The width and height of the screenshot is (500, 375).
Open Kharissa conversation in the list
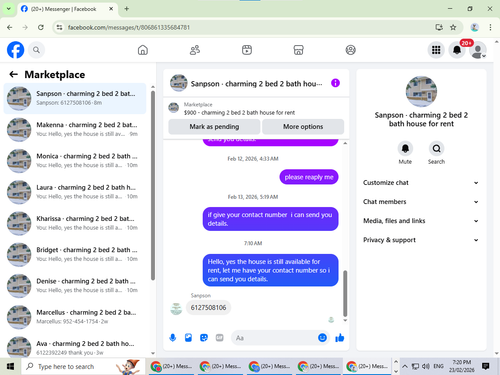pyautogui.click(x=75, y=223)
